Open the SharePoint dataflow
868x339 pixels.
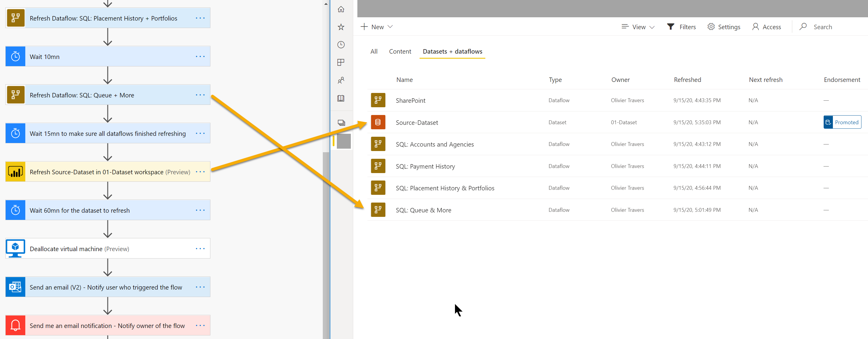410,100
